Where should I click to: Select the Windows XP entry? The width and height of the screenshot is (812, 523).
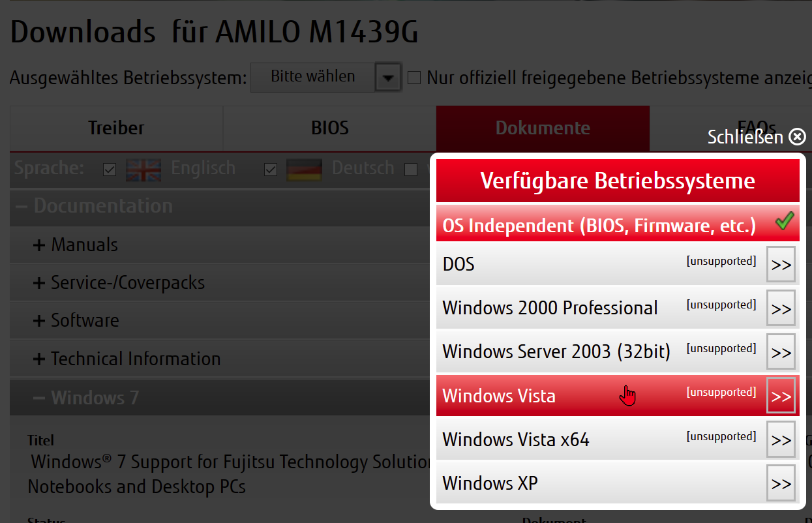click(x=618, y=483)
